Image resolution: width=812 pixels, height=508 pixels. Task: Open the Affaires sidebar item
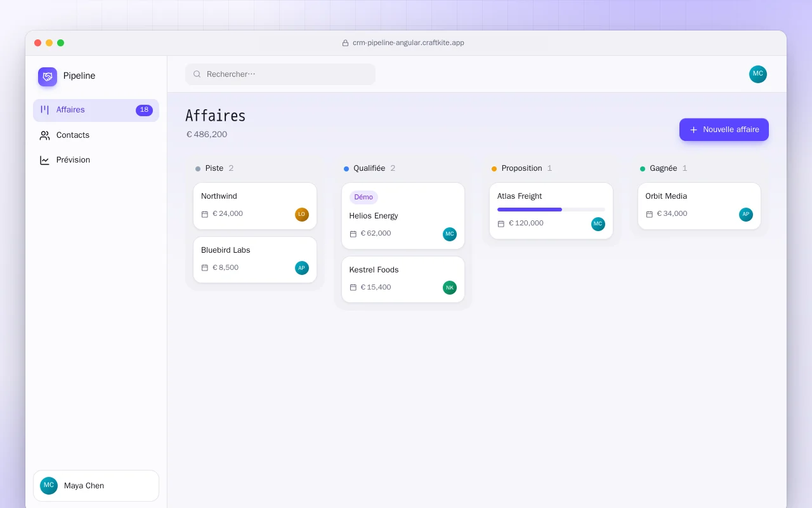(96, 110)
